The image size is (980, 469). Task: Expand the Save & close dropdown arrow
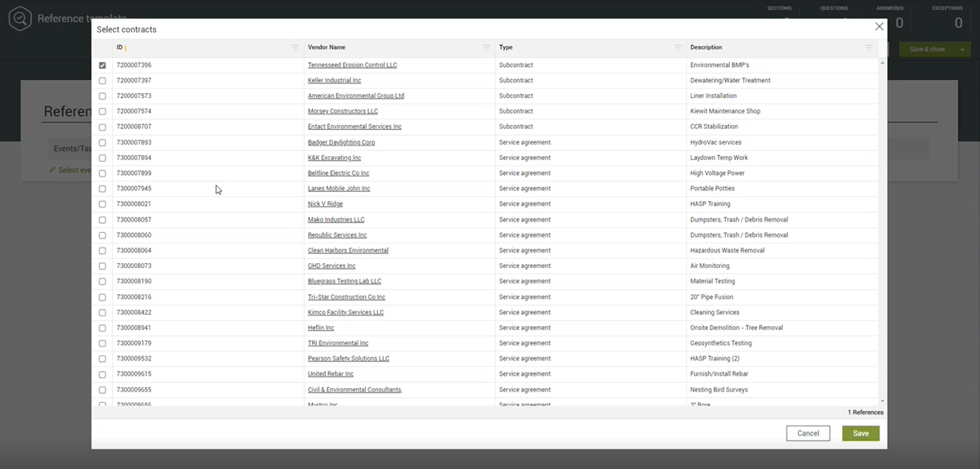click(962, 49)
